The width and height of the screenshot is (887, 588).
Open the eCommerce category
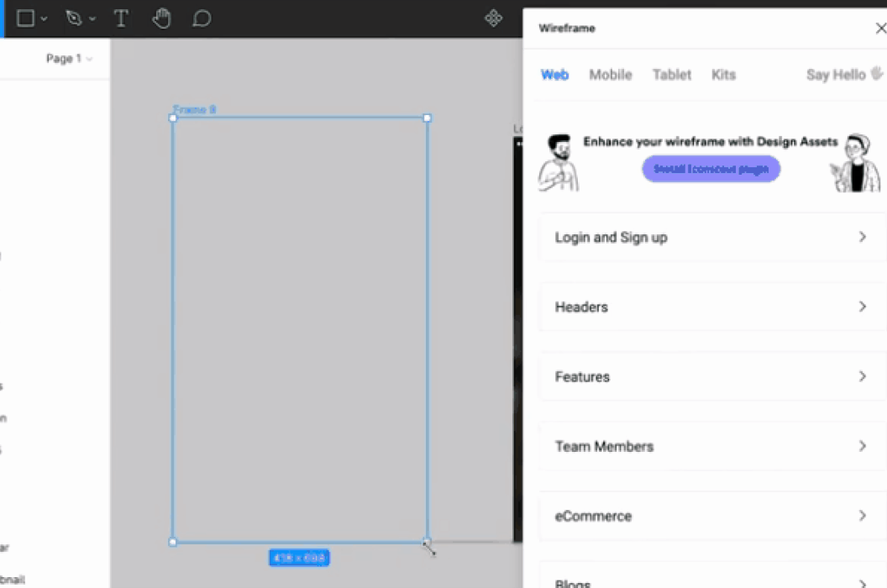[713, 516]
